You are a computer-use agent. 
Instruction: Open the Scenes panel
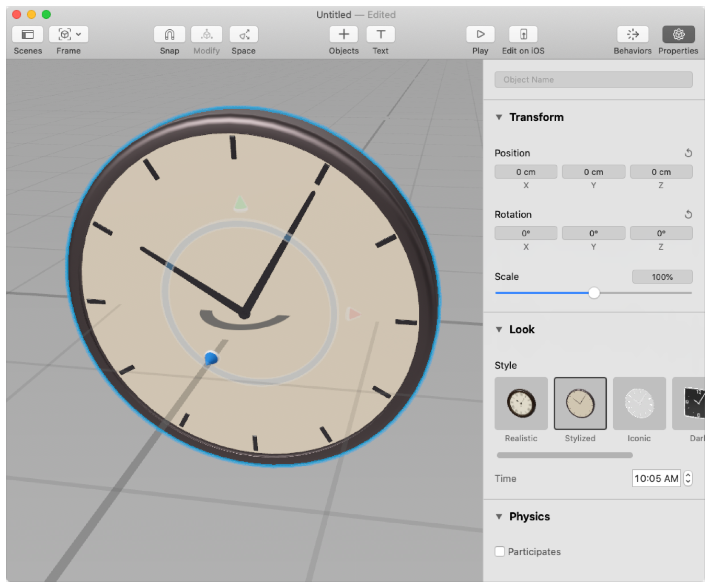click(27, 34)
